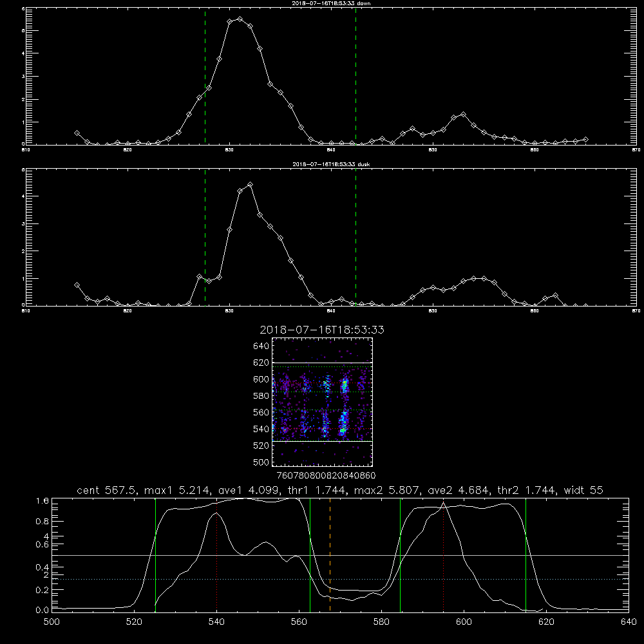Click the '640' y-axis label beside the heatmap
Image resolution: width=644 pixels, height=644 pixels.
tap(261, 346)
